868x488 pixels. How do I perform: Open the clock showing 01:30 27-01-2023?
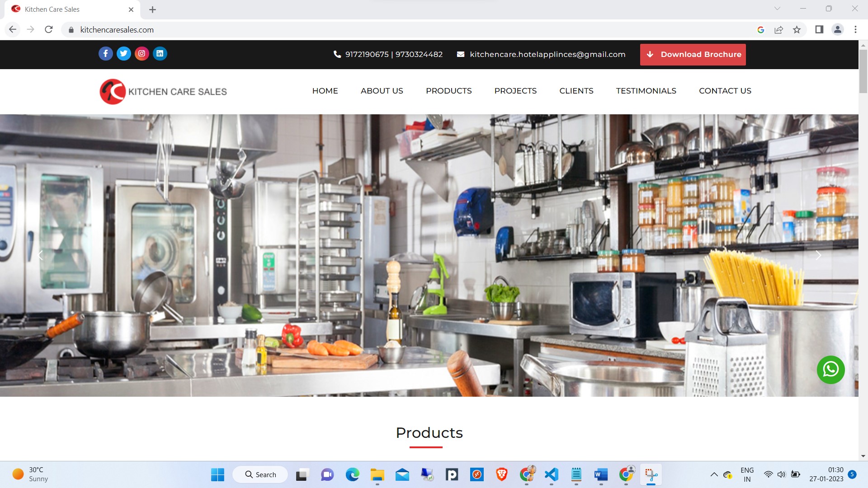pos(826,474)
